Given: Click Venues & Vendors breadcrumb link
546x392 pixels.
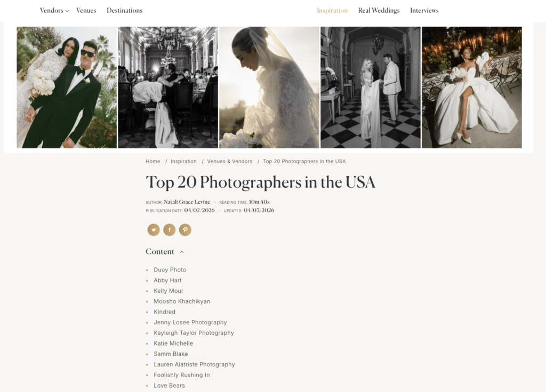Looking at the screenshot, I should tap(229, 162).
